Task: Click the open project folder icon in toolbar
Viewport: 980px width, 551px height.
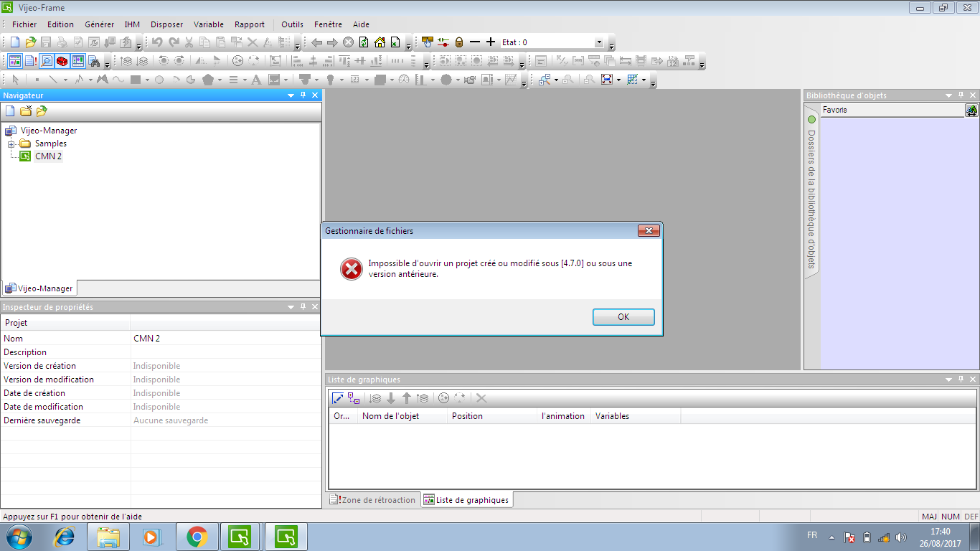Action: 30,42
